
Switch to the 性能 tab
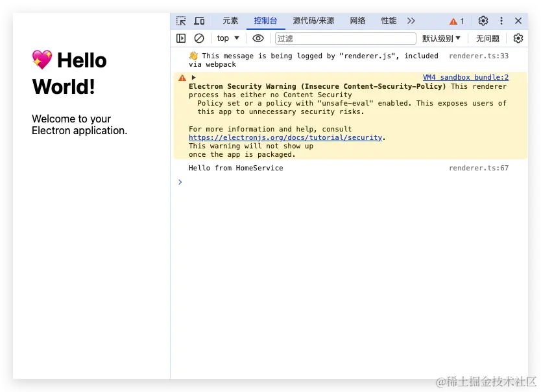coord(389,21)
